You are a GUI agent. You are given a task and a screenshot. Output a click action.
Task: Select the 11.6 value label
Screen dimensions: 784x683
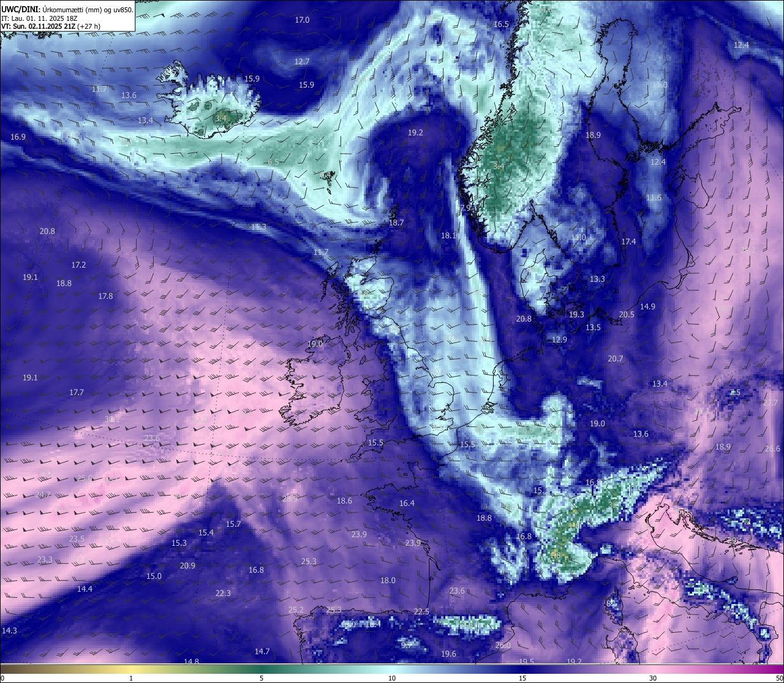[654, 198]
